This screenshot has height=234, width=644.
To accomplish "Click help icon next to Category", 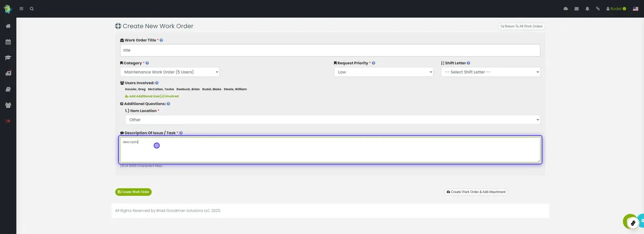I will [147, 63].
